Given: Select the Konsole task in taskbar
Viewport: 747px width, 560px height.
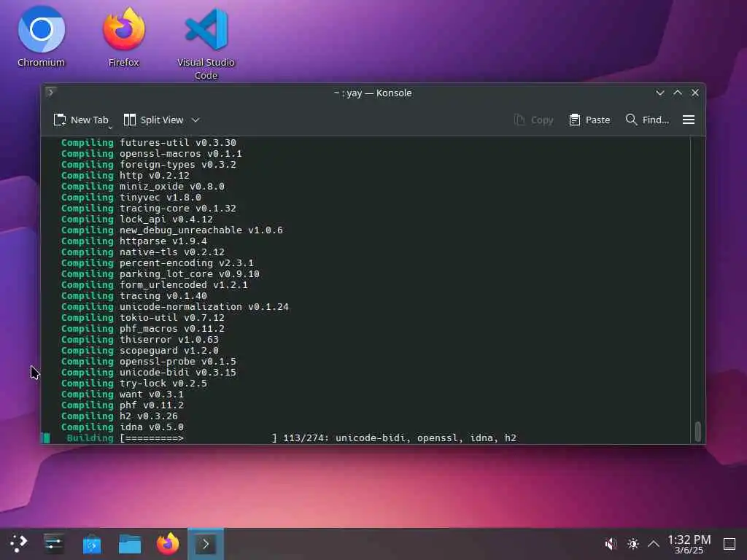Looking at the screenshot, I should [x=206, y=544].
